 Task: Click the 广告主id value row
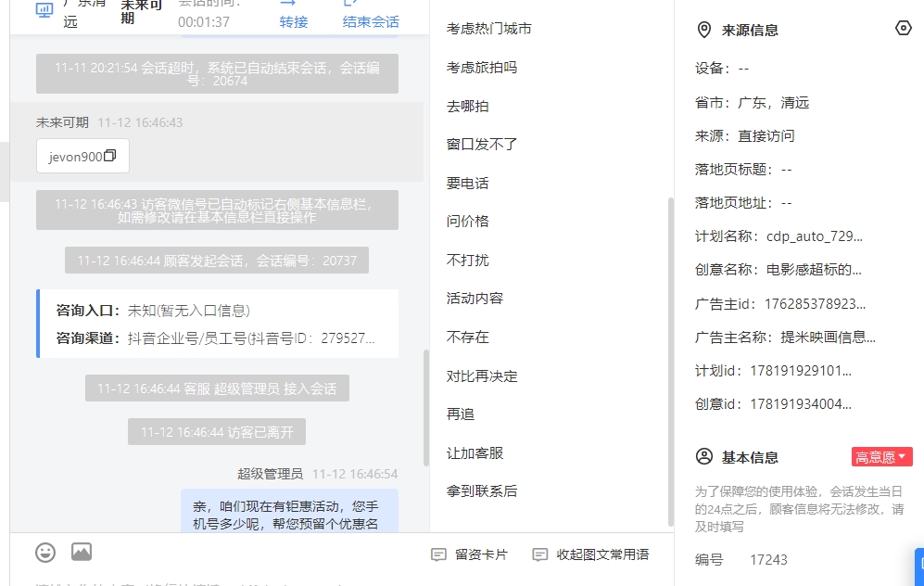click(x=780, y=304)
